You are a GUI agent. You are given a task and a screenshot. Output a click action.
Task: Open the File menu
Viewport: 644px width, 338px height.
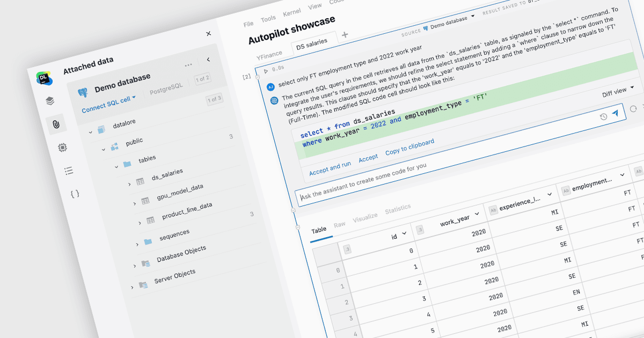pyautogui.click(x=248, y=24)
